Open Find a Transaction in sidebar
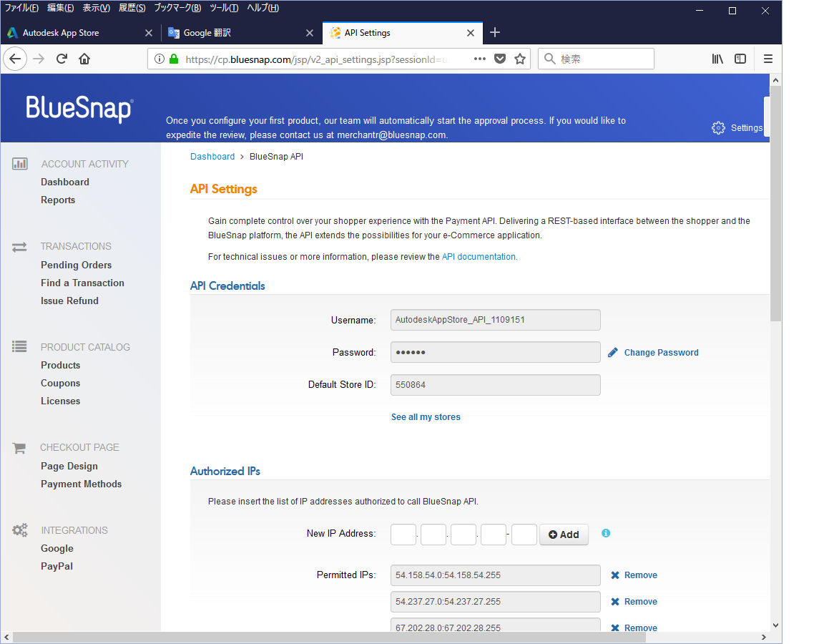Viewport: 824px width, 644px height. (82, 283)
